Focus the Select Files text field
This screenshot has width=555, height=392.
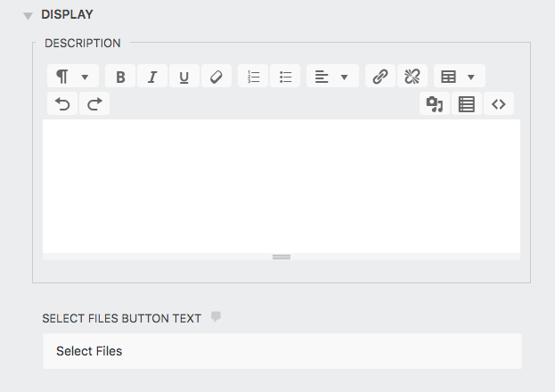(282, 351)
